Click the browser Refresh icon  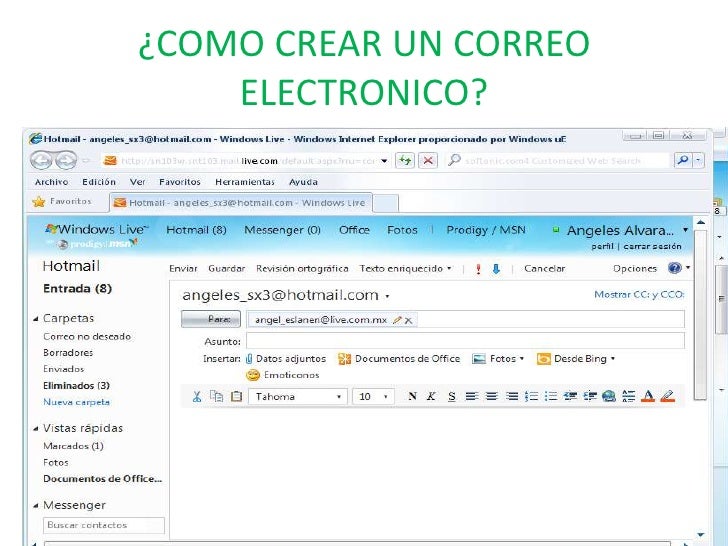tap(405, 161)
